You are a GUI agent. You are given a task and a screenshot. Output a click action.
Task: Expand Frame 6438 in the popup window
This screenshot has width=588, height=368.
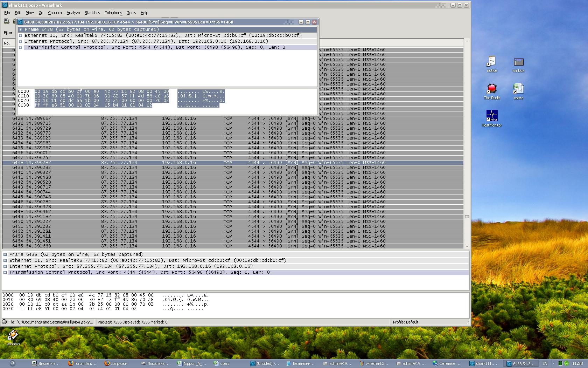coord(21,29)
